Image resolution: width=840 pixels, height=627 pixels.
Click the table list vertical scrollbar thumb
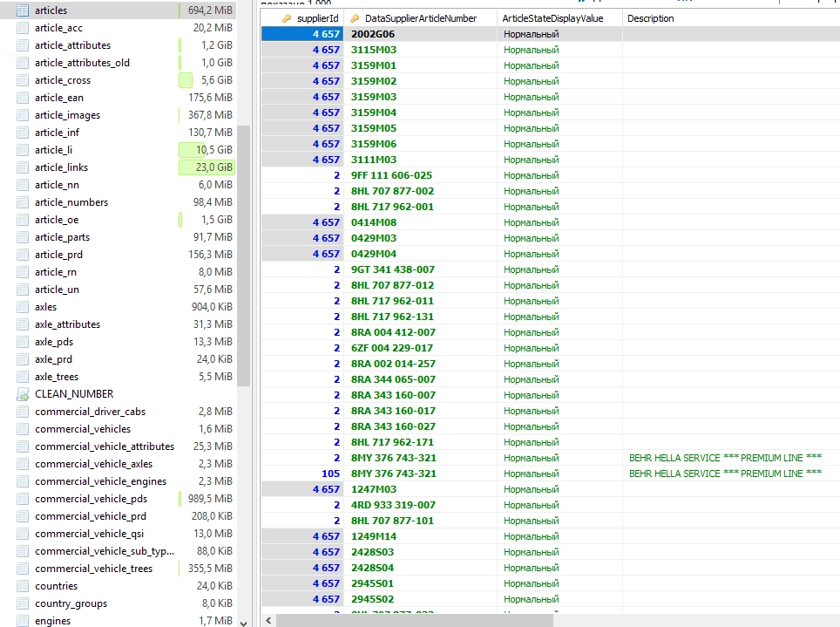[244, 256]
